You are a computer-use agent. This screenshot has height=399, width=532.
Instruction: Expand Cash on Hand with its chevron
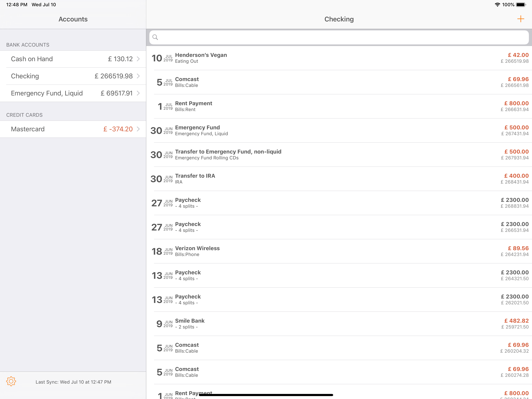pyautogui.click(x=138, y=59)
